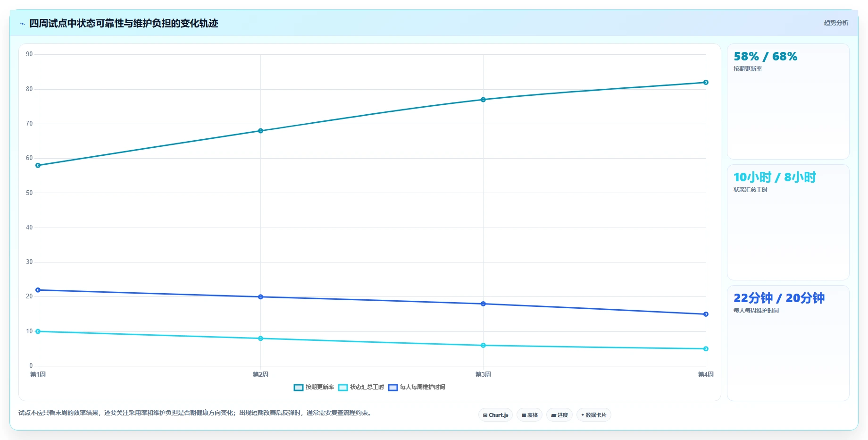This screenshot has height=440, width=868.
Task: Click the chart title 四周试点中状态可靠性与维护负担的变化轨迹
Action: click(124, 24)
